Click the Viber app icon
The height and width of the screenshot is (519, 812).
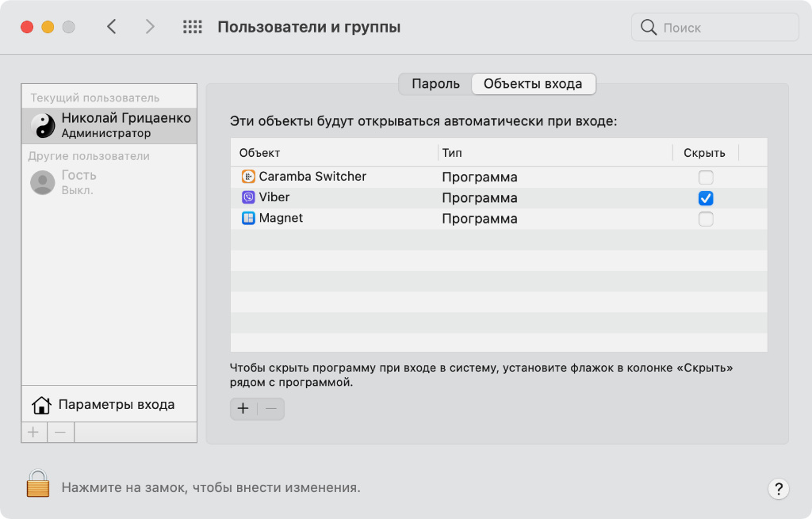coord(248,197)
